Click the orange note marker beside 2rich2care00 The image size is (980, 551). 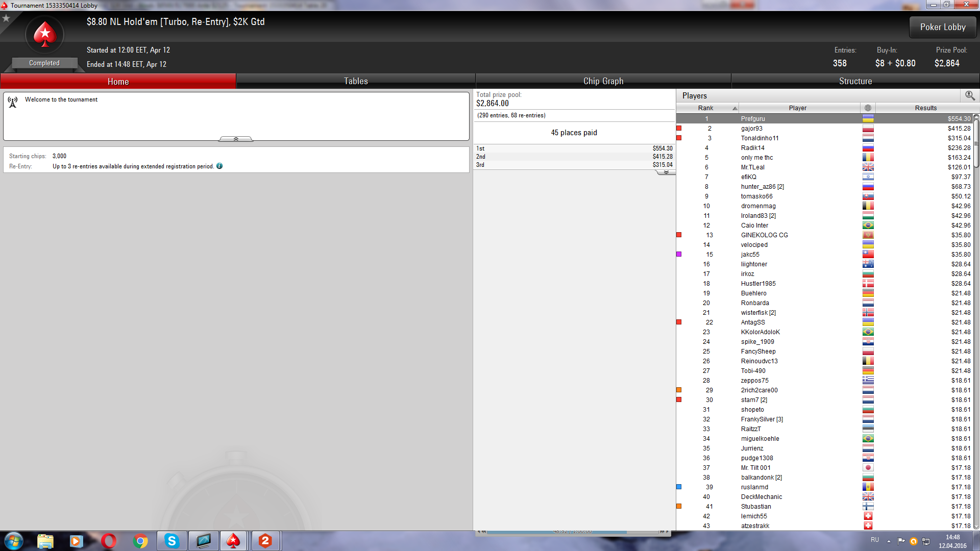tap(679, 390)
